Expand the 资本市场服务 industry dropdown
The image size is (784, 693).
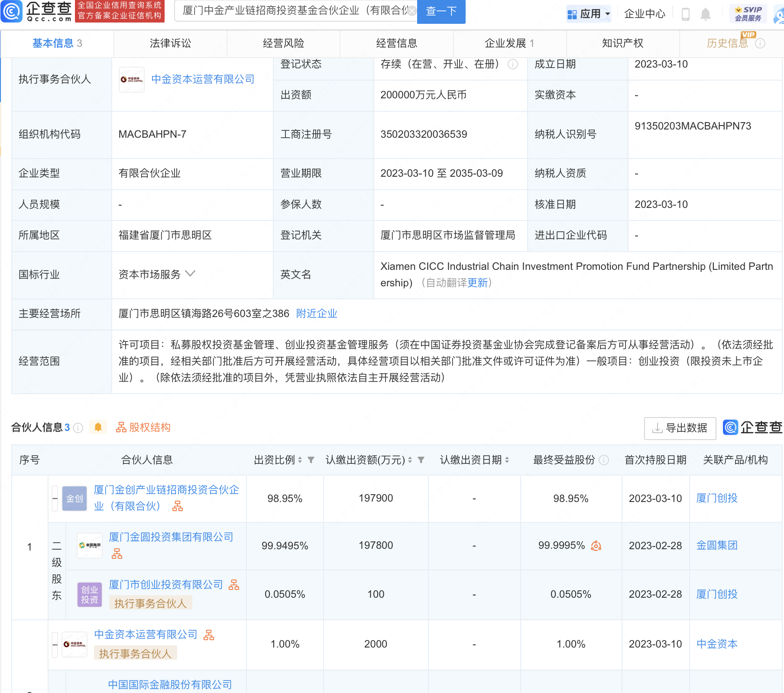point(190,274)
